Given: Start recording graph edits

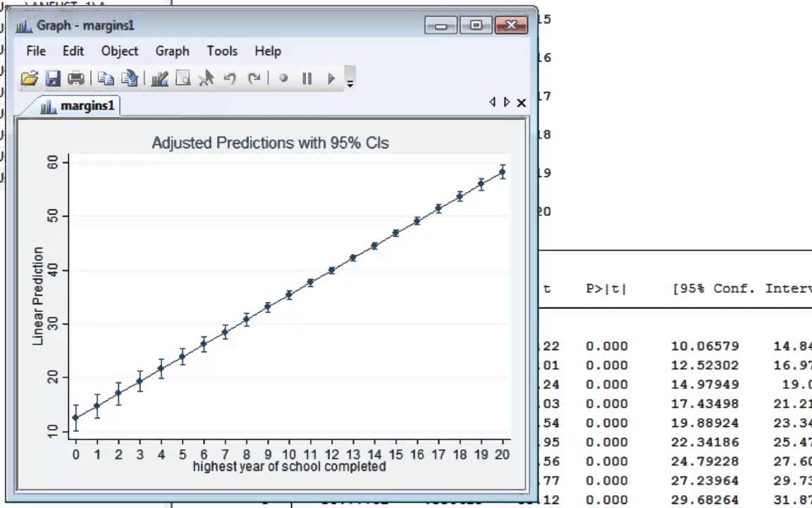Looking at the screenshot, I should (283, 78).
